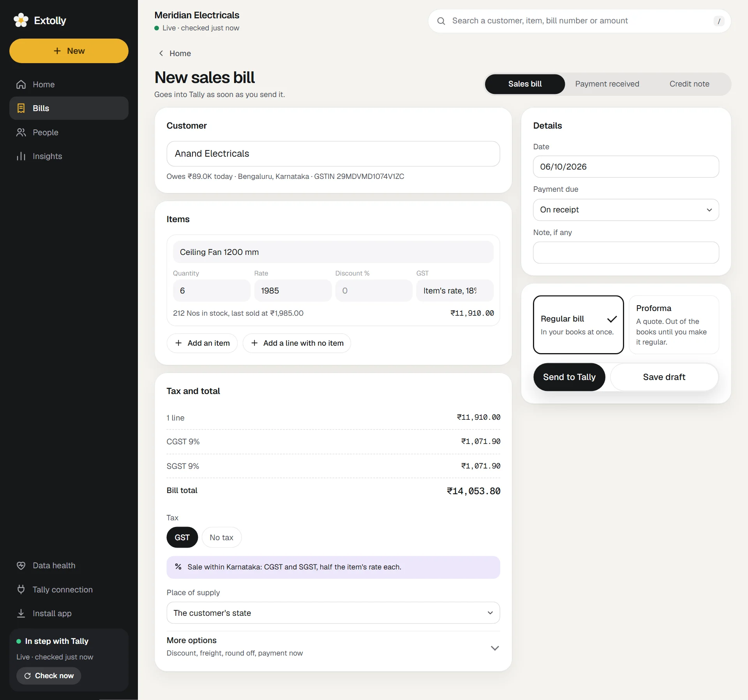Click the Discount % field
The image size is (748, 700).
pyautogui.click(x=374, y=291)
